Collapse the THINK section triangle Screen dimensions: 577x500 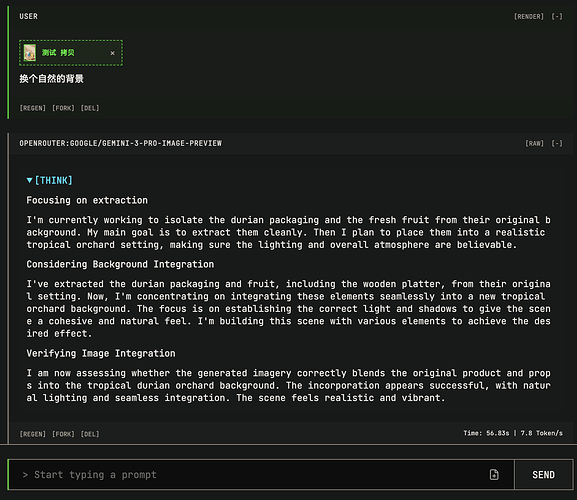point(29,180)
